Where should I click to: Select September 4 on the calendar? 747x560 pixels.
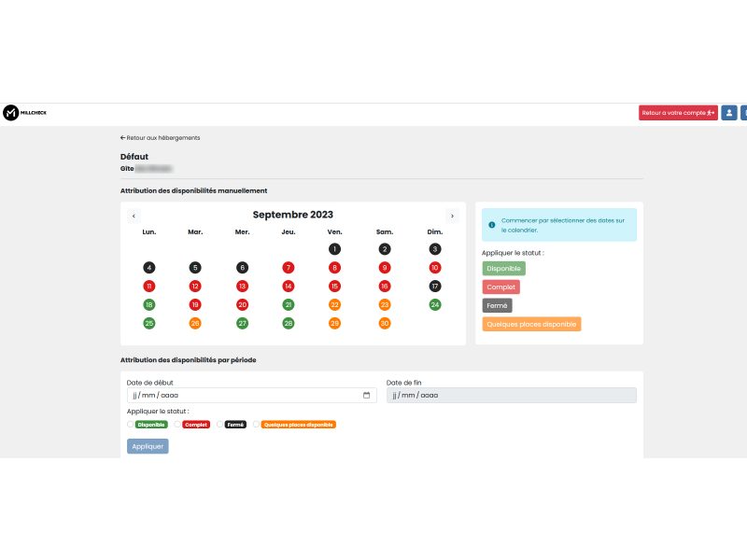[x=149, y=268]
